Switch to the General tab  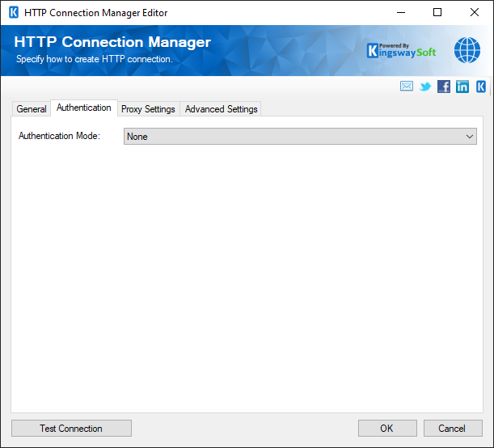point(32,109)
